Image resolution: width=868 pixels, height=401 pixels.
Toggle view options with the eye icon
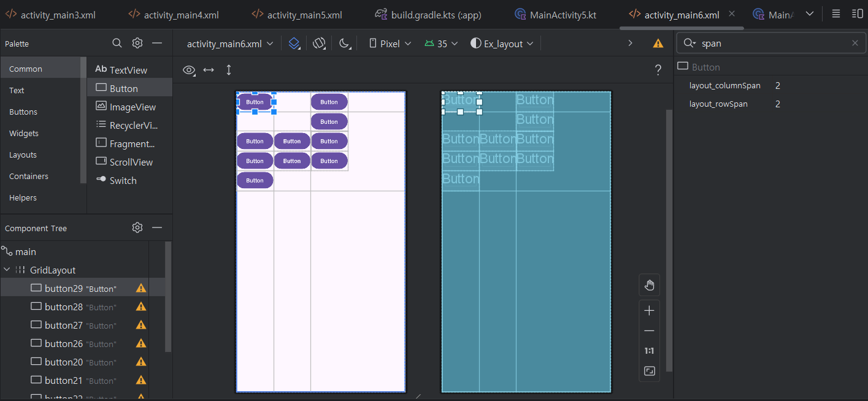click(x=188, y=70)
